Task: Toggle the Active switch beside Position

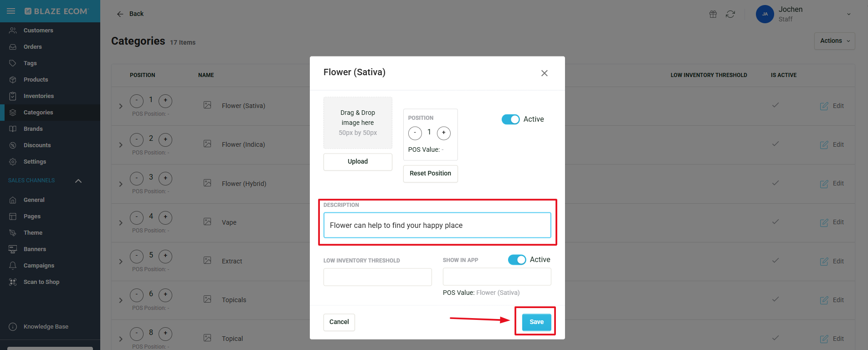Action: point(510,119)
